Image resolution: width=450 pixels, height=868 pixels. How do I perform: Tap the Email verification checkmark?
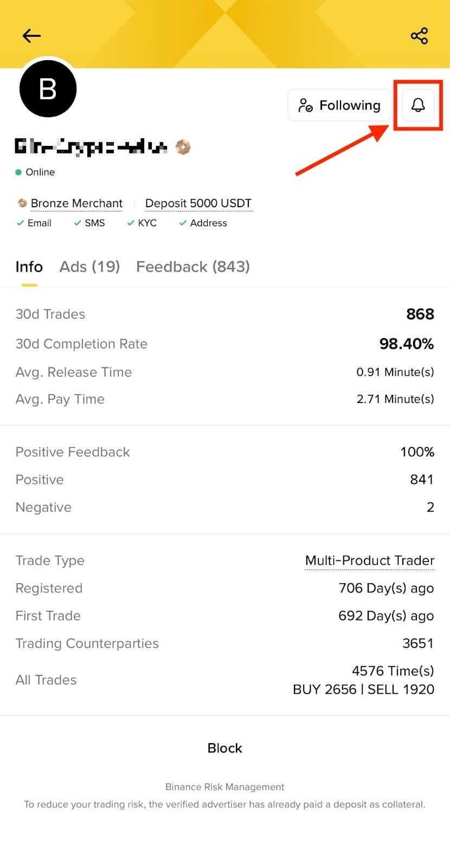[x=21, y=223]
